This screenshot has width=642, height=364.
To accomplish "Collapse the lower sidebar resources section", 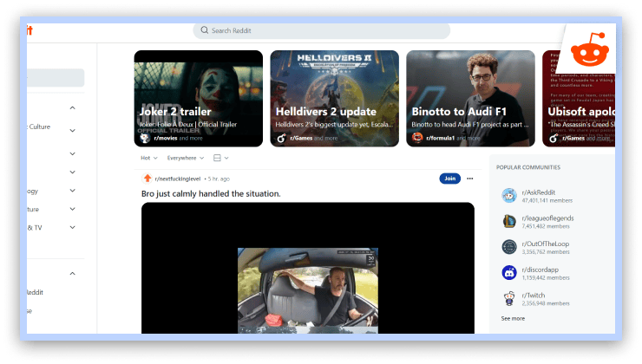I will coord(73,273).
